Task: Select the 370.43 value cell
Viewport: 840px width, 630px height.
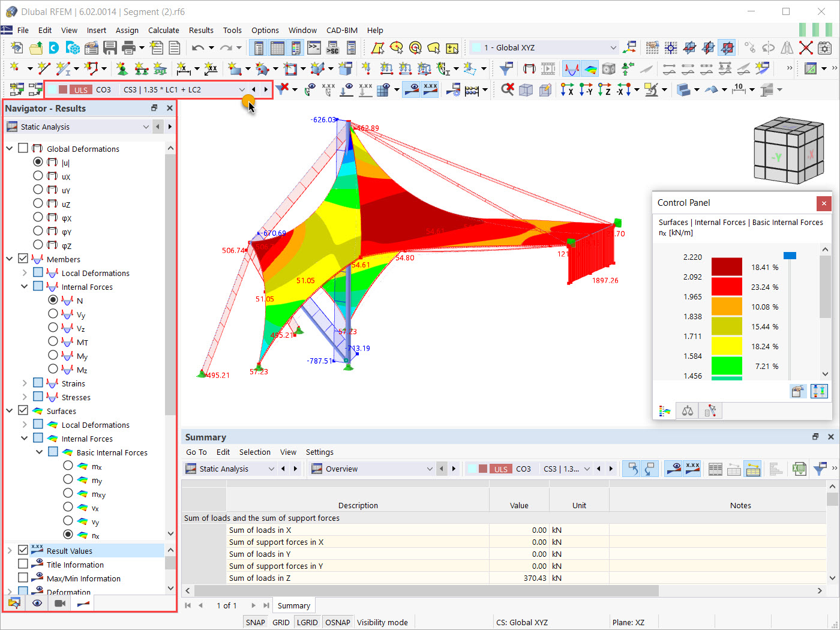Action: (520, 578)
